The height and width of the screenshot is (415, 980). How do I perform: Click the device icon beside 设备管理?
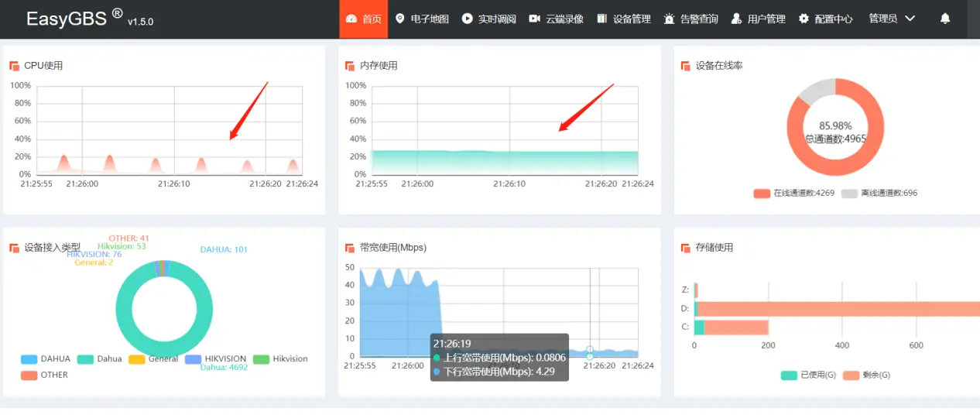[601, 19]
